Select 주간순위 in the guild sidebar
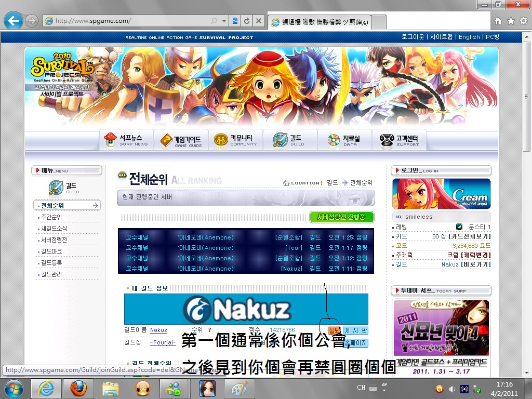Image resolution: width=532 pixels, height=399 pixels. 51,217
